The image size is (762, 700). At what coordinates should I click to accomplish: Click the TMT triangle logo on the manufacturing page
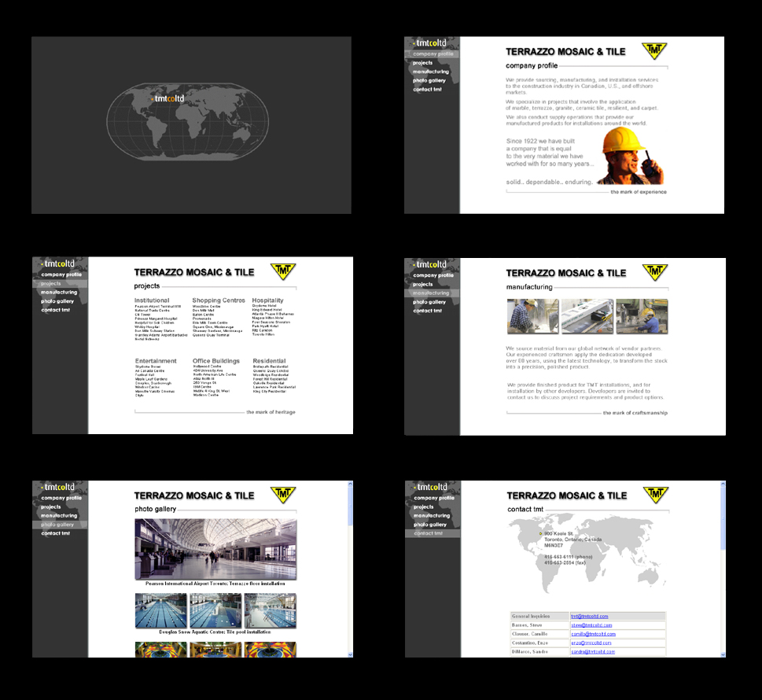click(x=654, y=271)
